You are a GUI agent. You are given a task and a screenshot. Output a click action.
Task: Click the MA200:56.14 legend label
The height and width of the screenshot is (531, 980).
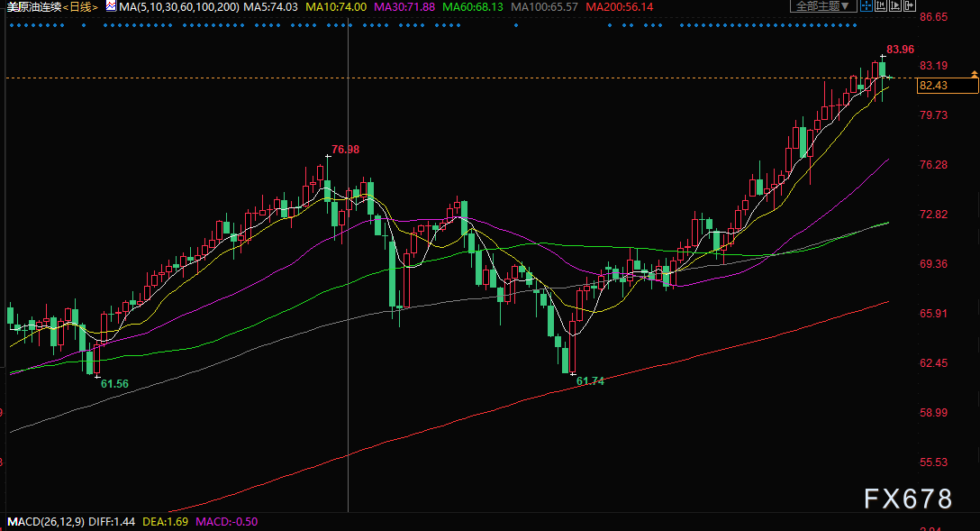620,7
